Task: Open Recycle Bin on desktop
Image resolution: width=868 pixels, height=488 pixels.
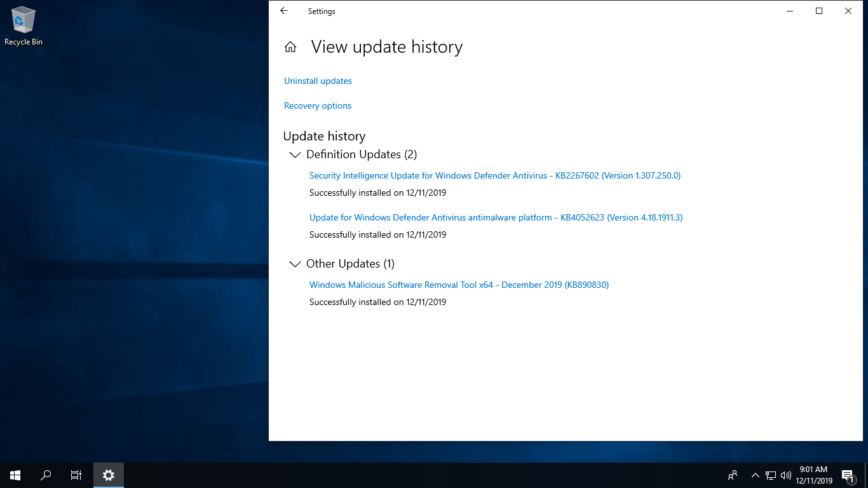Action: click(24, 27)
